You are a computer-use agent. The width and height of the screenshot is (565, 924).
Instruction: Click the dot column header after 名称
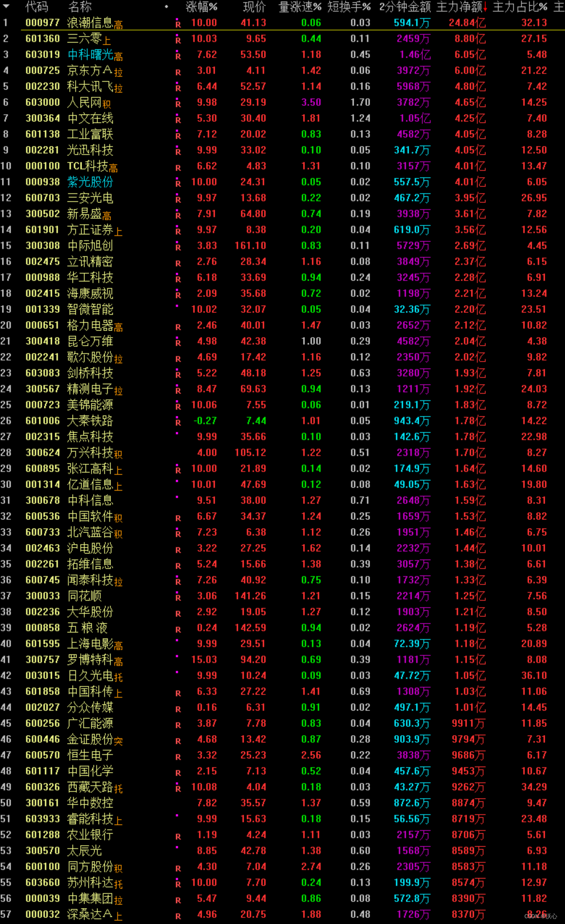click(x=166, y=7)
